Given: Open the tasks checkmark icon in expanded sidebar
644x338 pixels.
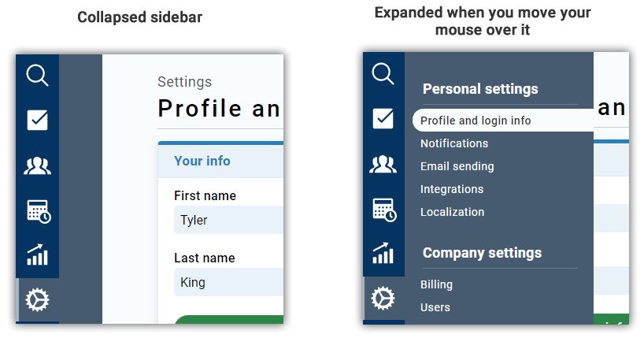Looking at the screenshot, I should (383, 119).
